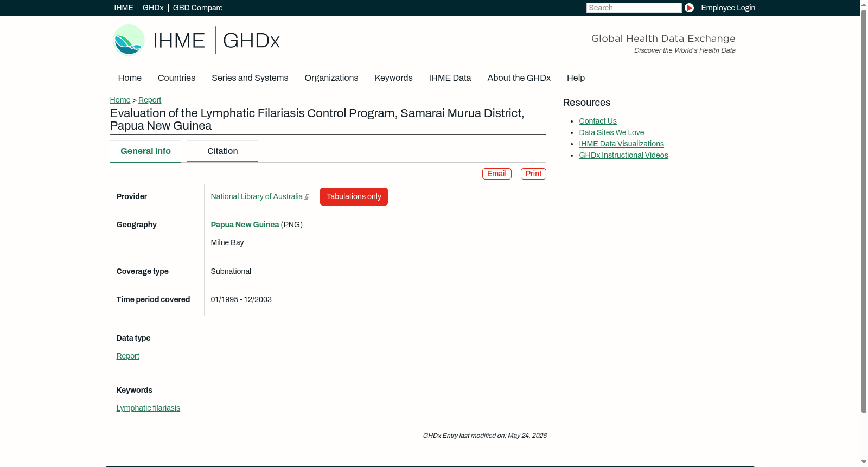Click the 'Global Health Data Exchange' tagline
Viewport: 868px width, 467px height.
coord(663,39)
